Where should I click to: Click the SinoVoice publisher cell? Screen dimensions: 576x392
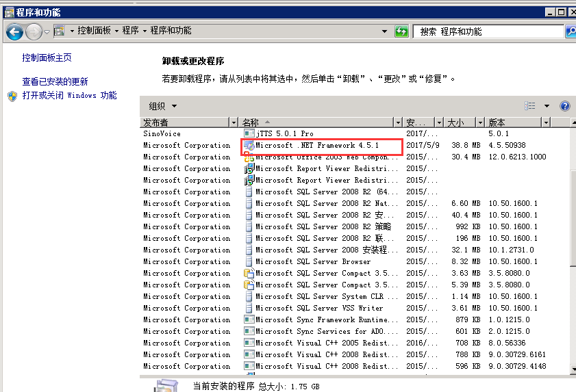click(162, 133)
